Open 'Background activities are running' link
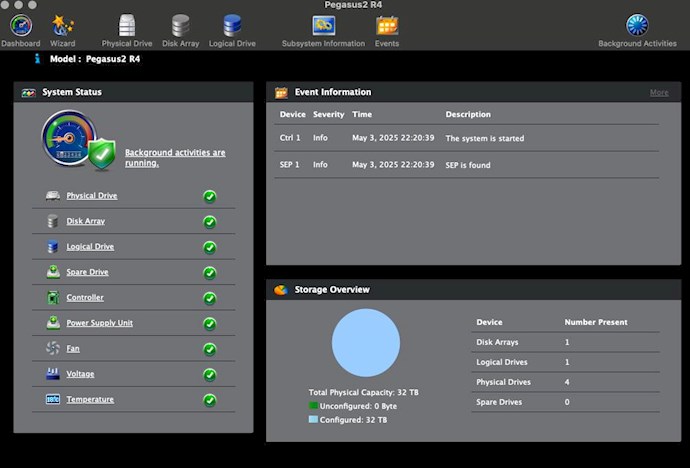 tap(175, 157)
